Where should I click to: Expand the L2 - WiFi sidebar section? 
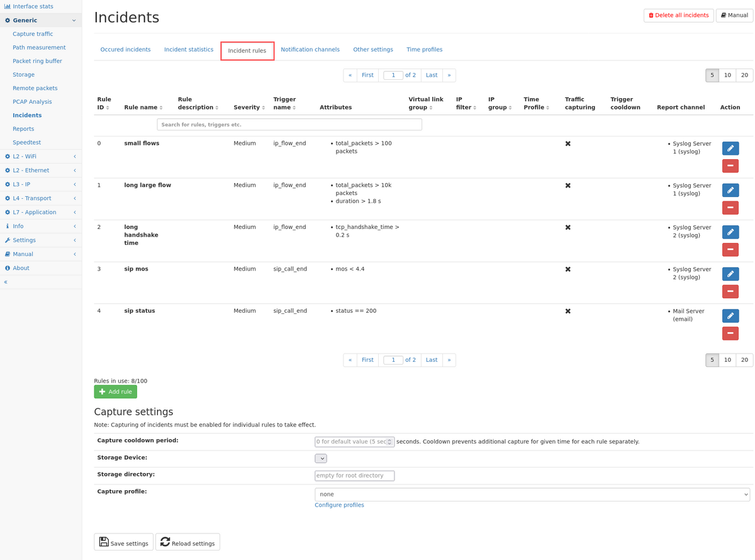[40, 157]
